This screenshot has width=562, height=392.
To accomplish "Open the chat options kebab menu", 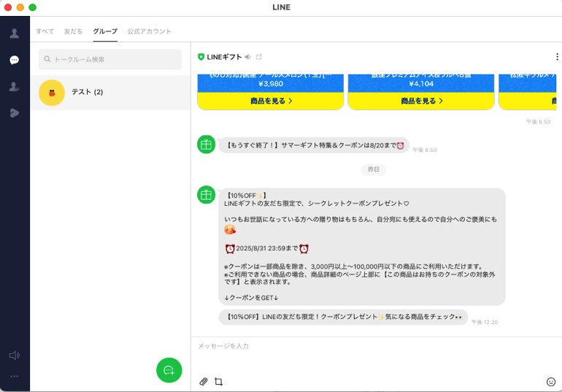I will point(557,57).
